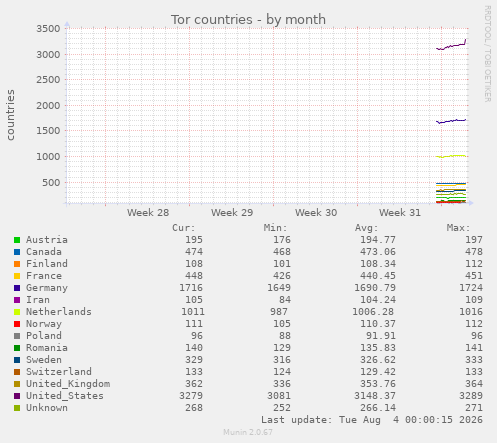Screen dimensions: 497x443
Task: Click Canada average value 473.06
Action: [378, 252]
